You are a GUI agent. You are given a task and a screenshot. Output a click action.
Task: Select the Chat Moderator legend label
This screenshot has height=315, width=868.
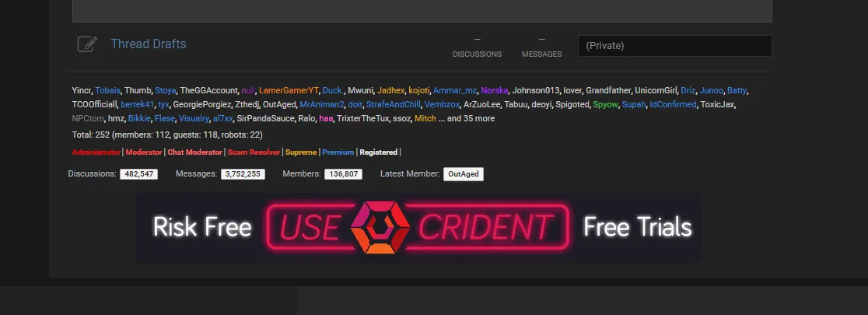pos(194,152)
